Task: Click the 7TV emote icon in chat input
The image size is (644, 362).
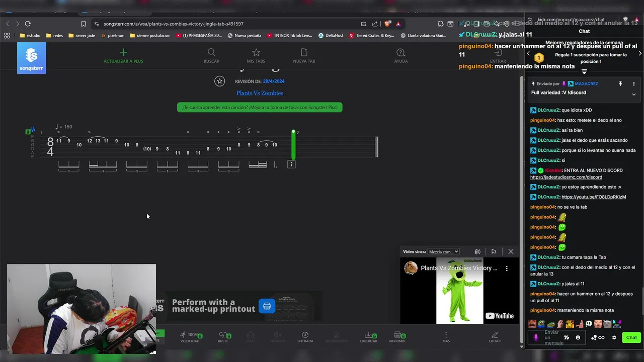Action: [567, 337]
